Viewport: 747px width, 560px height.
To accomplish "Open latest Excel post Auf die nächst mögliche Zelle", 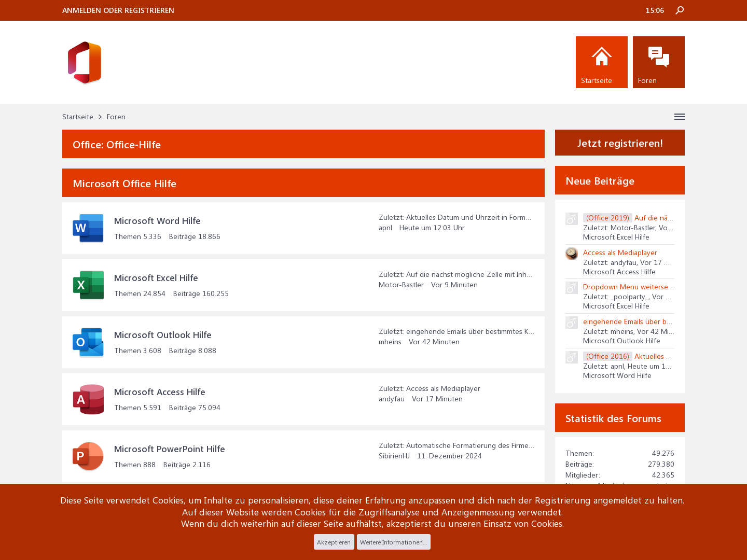I will [469, 274].
